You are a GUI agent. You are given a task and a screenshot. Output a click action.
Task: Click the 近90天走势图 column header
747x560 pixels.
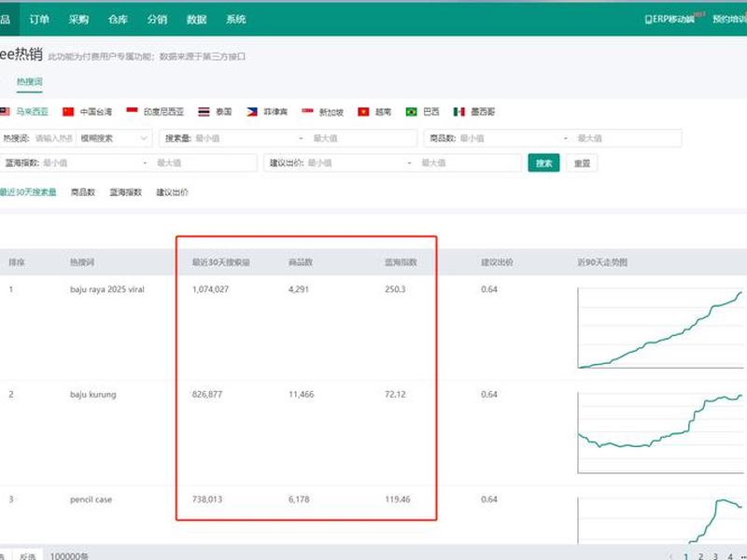pos(602,262)
